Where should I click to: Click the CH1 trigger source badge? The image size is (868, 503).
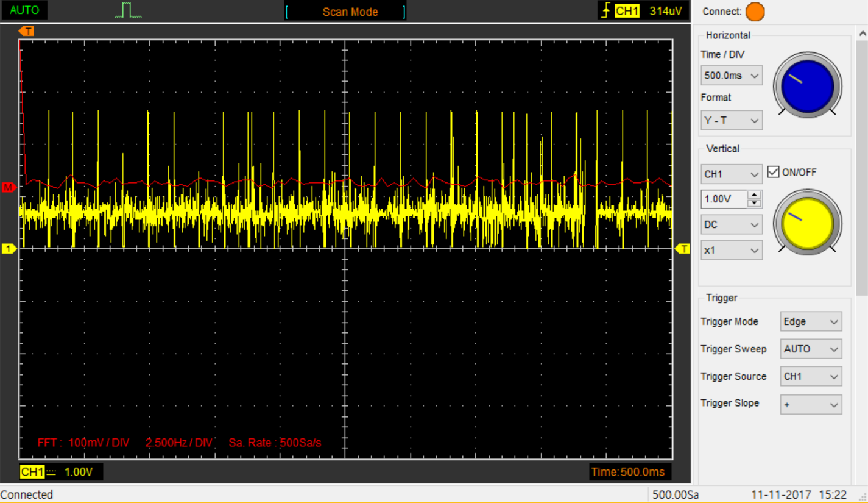tap(626, 11)
